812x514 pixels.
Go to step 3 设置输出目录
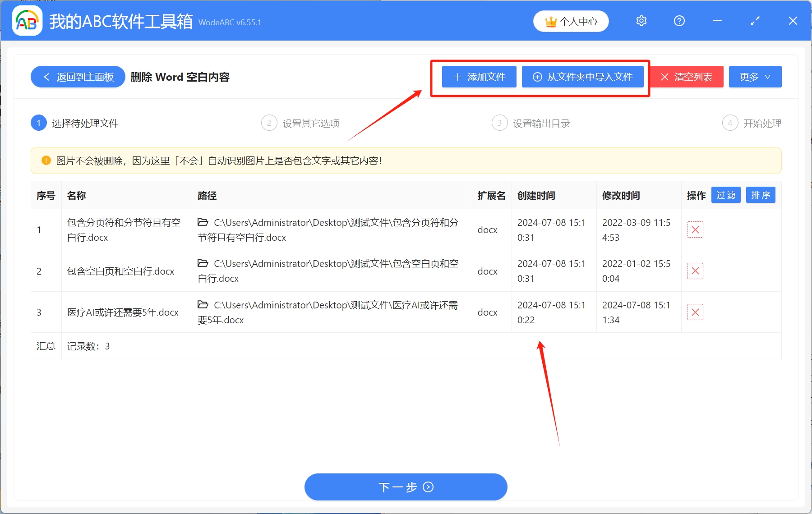pyautogui.click(x=531, y=123)
